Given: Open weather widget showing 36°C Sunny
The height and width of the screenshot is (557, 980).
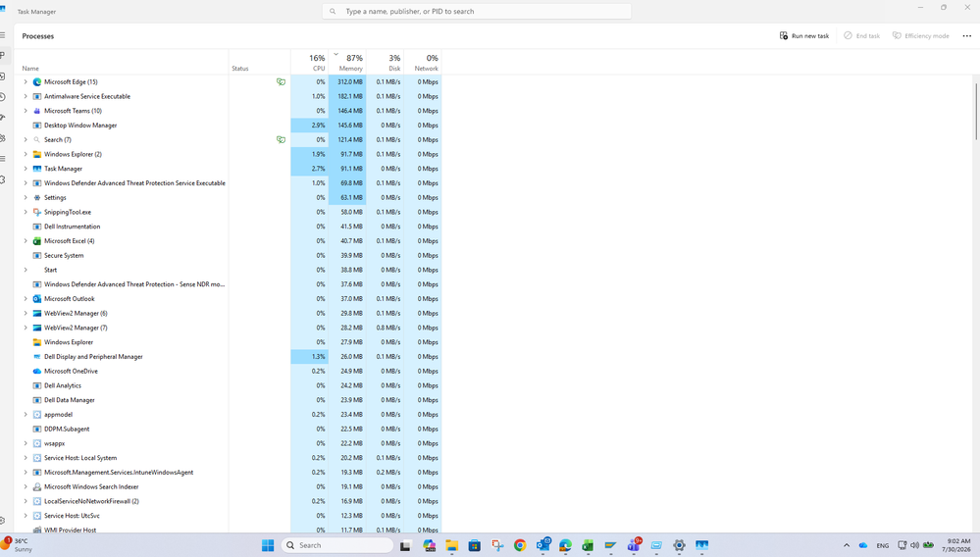Looking at the screenshot, I should pyautogui.click(x=17, y=545).
